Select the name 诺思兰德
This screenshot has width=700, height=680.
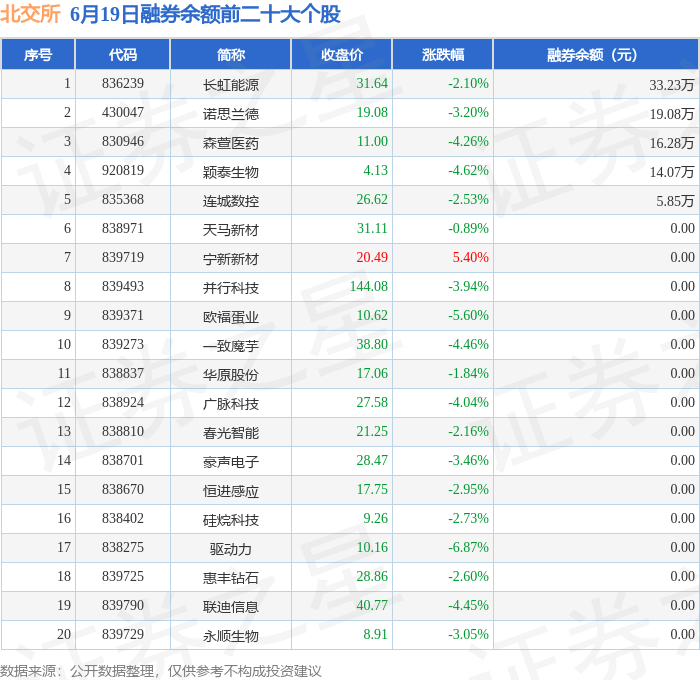click(x=231, y=114)
